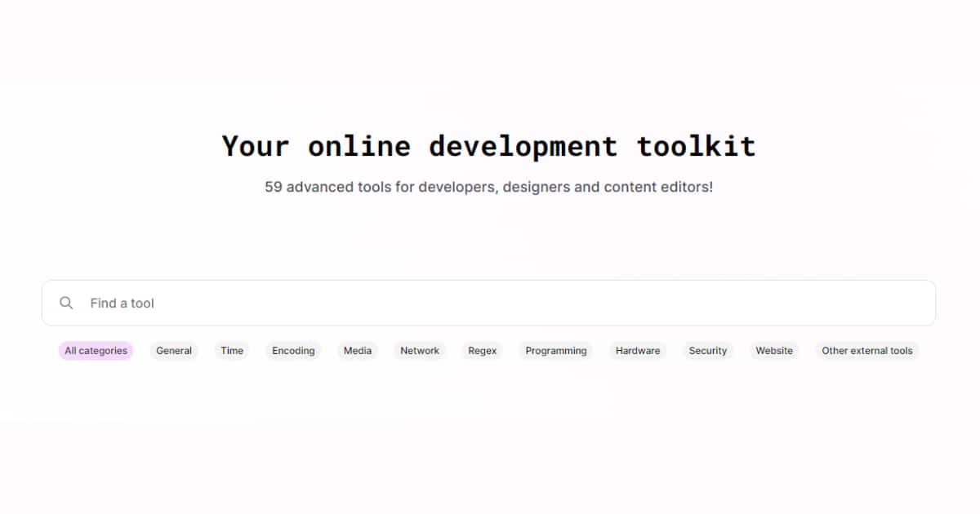The width and height of the screenshot is (980, 514).
Task: Choose the Time category chip
Action: click(232, 351)
